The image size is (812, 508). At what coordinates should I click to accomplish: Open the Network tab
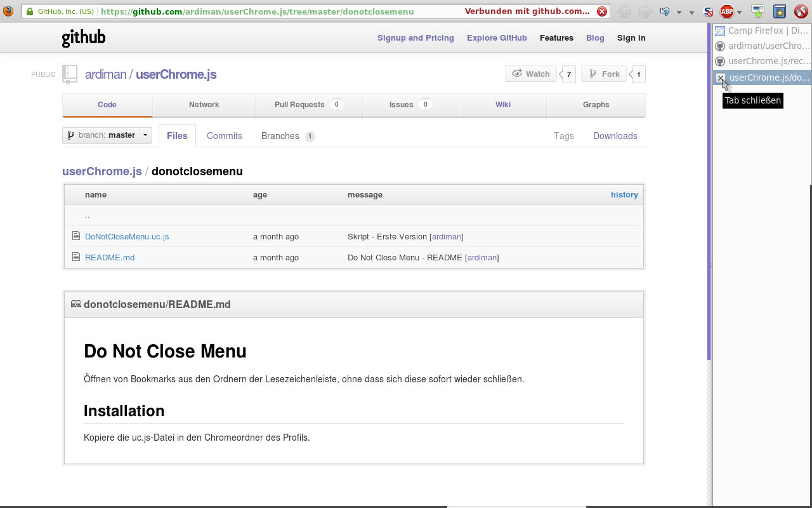point(204,105)
